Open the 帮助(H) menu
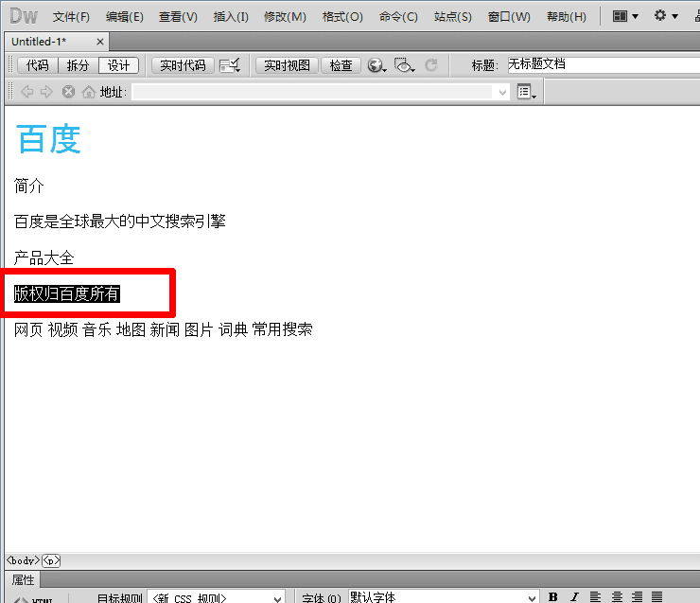This screenshot has width=700, height=603. click(x=566, y=16)
